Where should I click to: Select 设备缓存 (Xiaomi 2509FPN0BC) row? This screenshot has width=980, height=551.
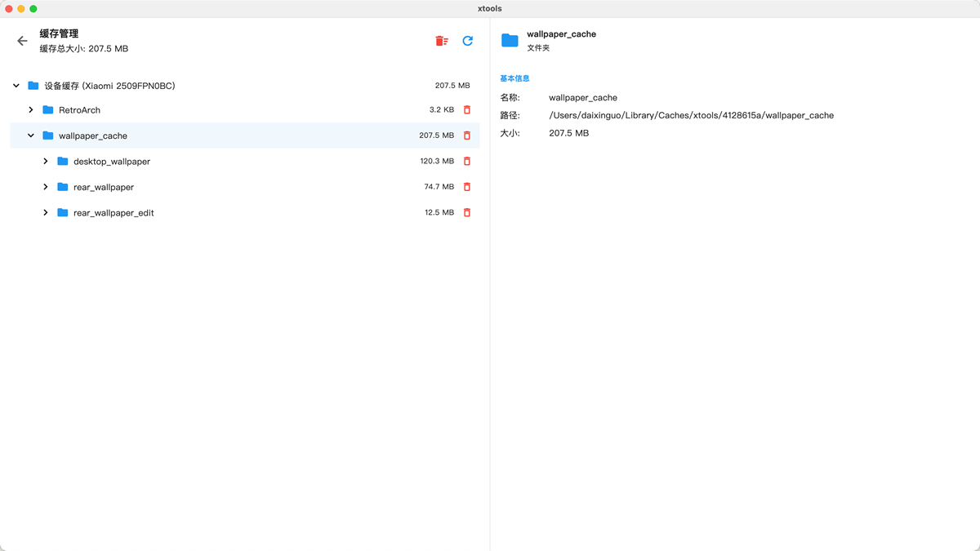tap(110, 86)
